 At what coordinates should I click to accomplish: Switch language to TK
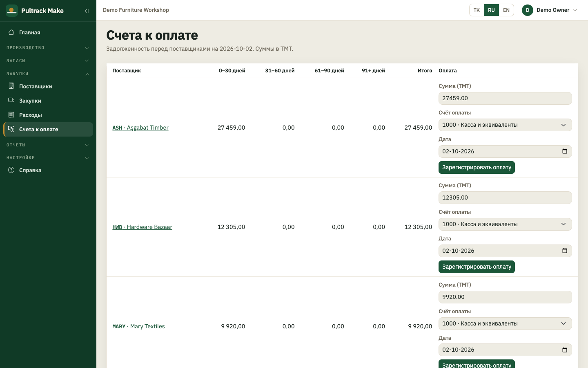click(477, 10)
